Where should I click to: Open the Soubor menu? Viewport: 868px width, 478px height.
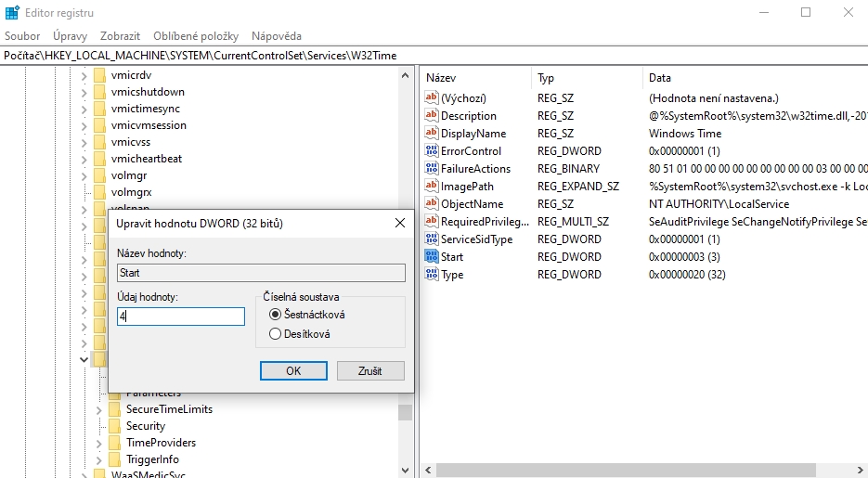point(22,36)
